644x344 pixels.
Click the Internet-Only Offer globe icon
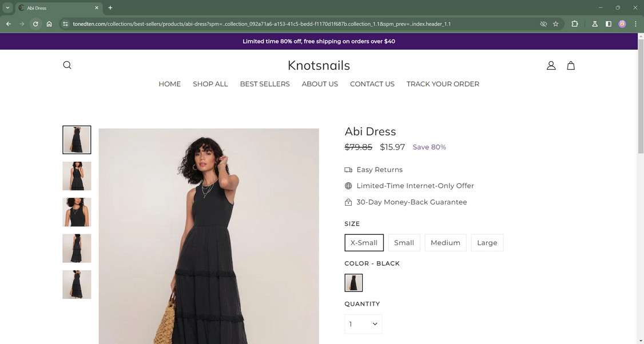pyautogui.click(x=348, y=185)
